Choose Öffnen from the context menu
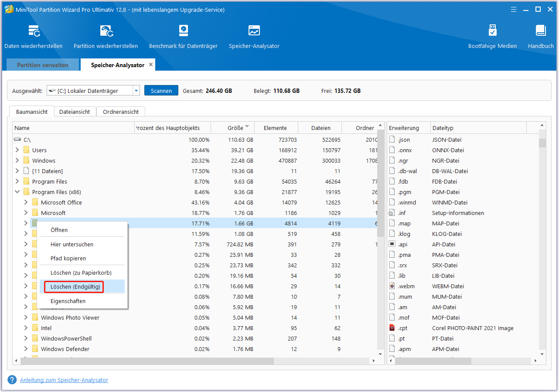559x392 pixels. 82,230
